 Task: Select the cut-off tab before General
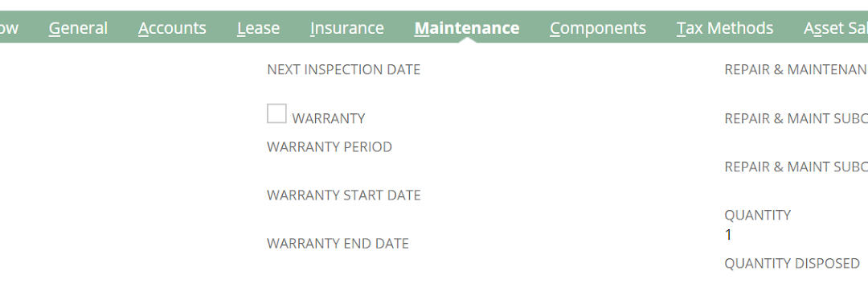tap(10, 27)
